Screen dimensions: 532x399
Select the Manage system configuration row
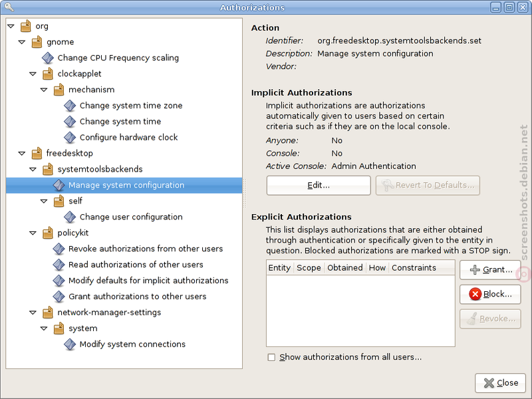coord(124,186)
